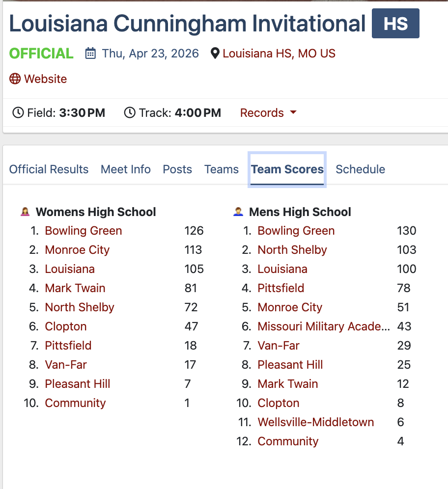
Task: Switch to the Official Results tab
Action: [x=49, y=169]
